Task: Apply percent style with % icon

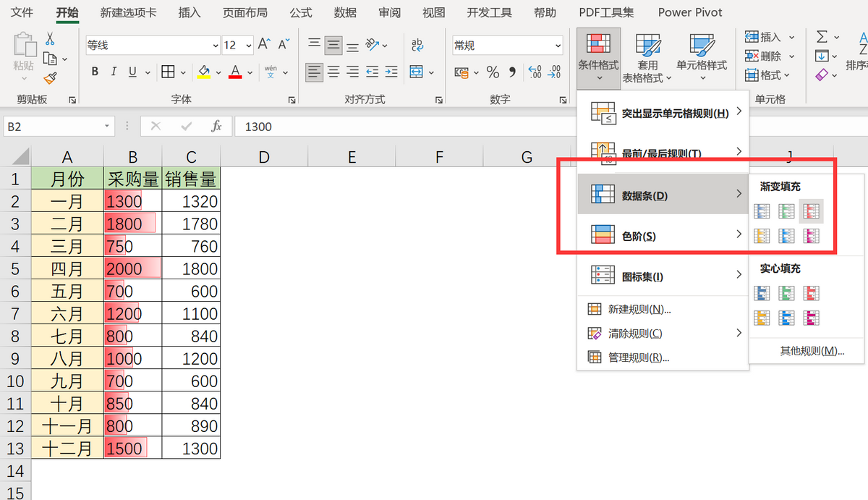Action: 493,72
